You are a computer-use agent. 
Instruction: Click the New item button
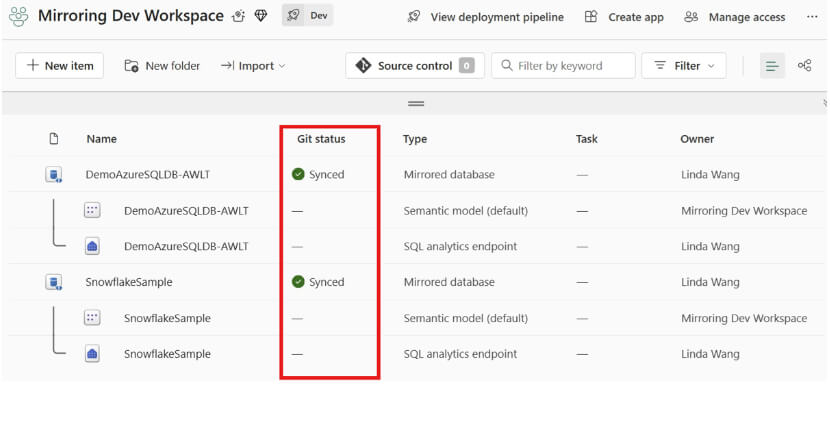pos(60,66)
